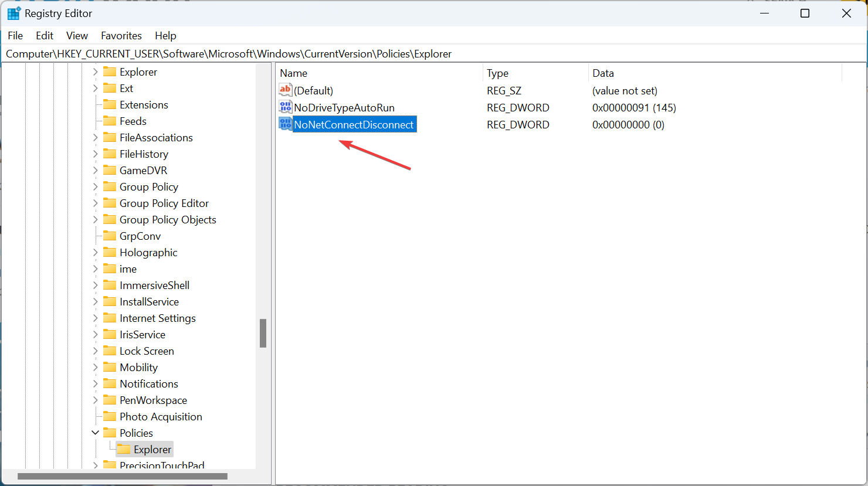The width and height of the screenshot is (868, 486).
Task: Click the GameDVR folder icon
Action: coord(110,170)
